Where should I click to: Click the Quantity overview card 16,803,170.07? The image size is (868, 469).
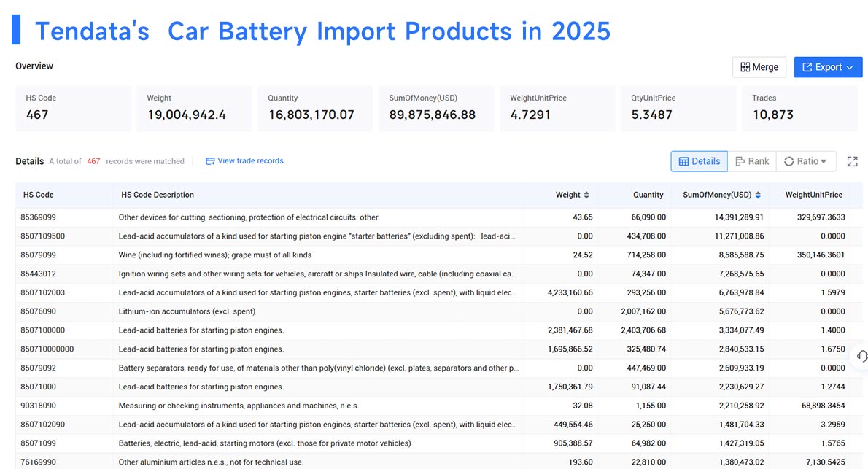pos(316,108)
